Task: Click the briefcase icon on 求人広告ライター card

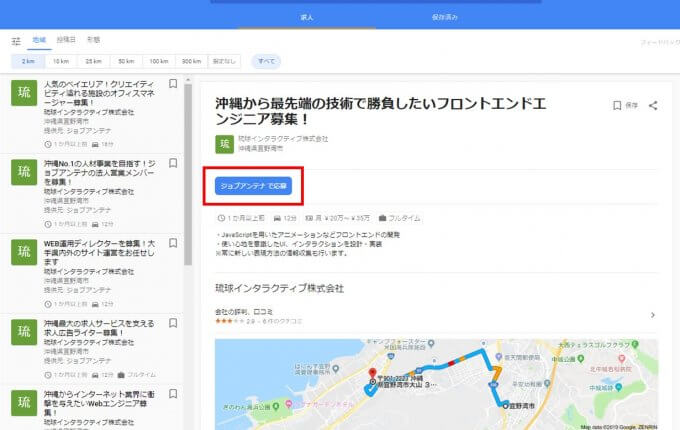Action: (x=121, y=375)
